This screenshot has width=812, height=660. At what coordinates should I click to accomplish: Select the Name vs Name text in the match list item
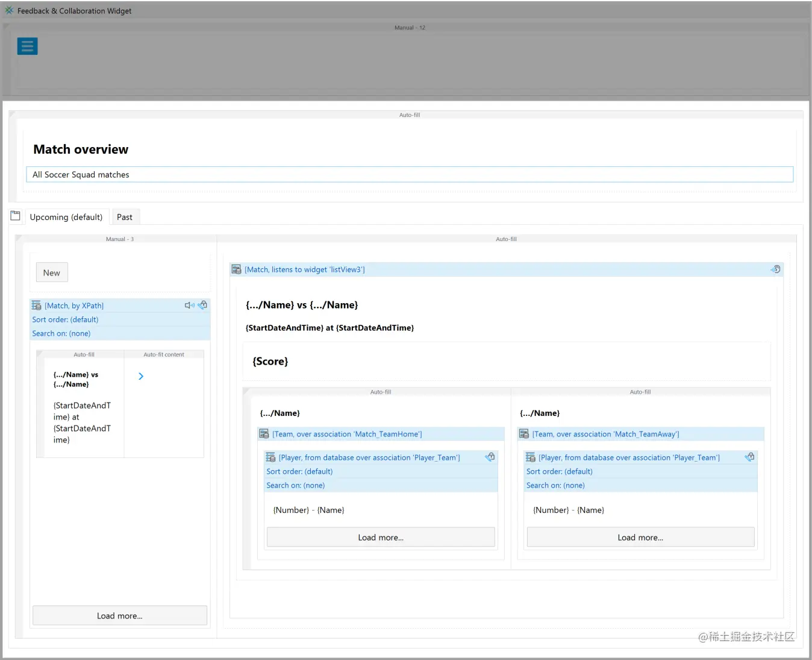[x=76, y=379]
